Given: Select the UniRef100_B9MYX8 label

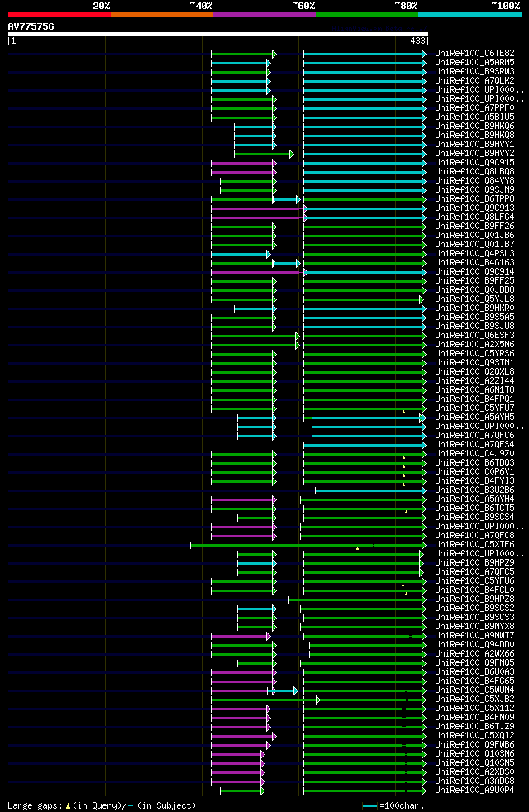Looking at the screenshot, I should coord(474,627).
